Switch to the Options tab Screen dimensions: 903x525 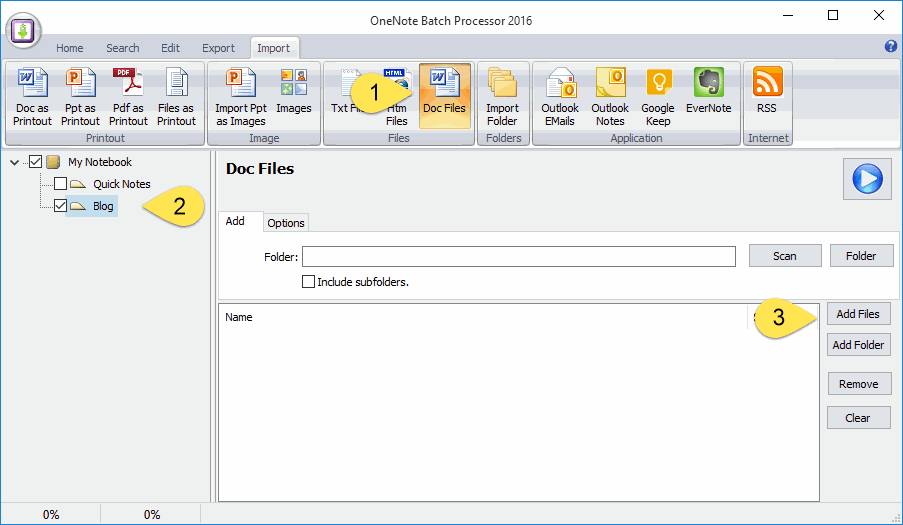(286, 223)
